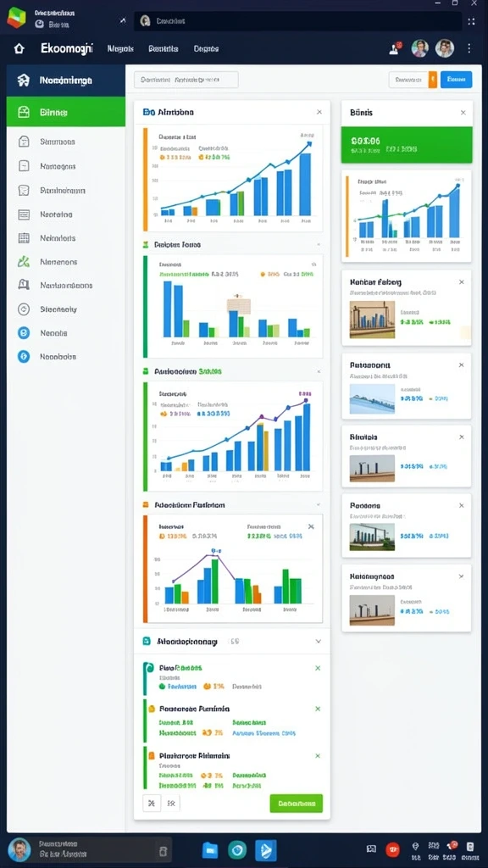Close the Bönis panel on the right
The height and width of the screenshot is (868, 488).
463,113
